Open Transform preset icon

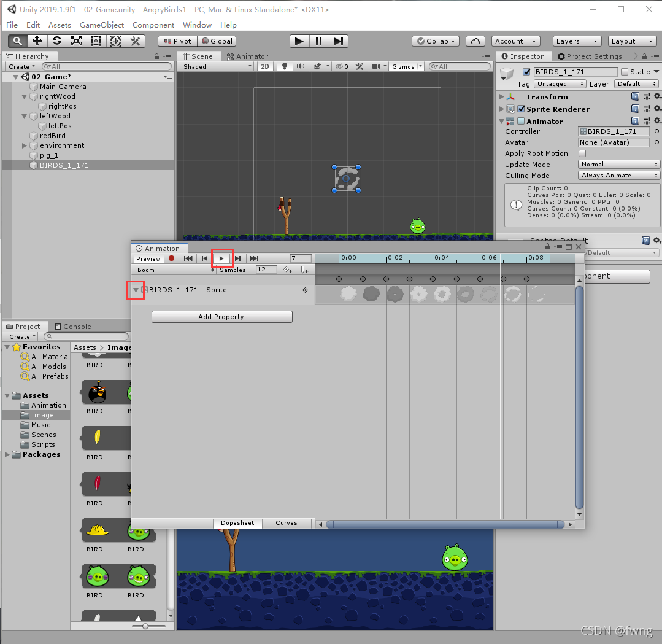[647, 97]
